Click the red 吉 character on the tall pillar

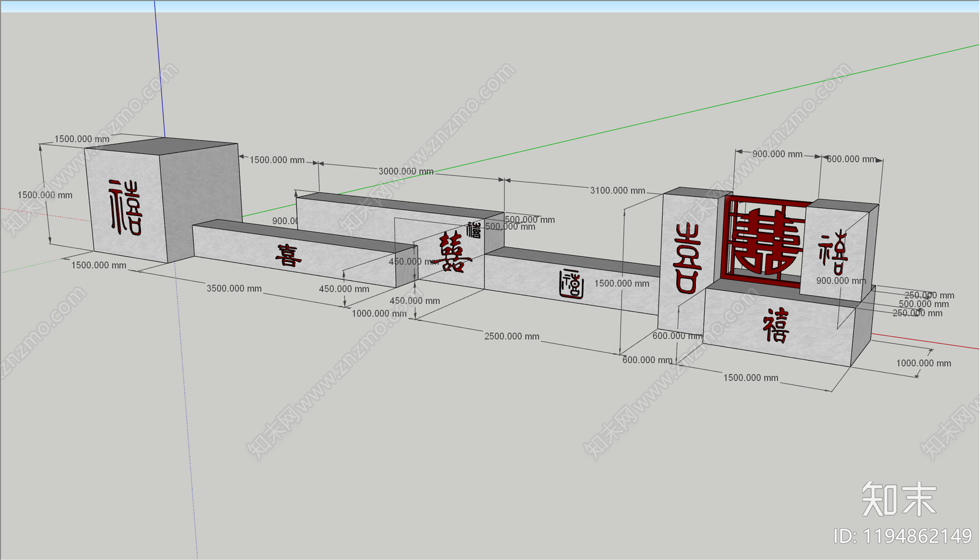tap(687, 258)
